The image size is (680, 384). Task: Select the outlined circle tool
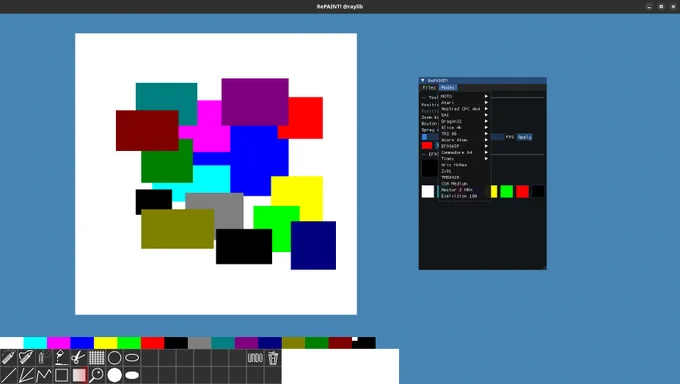click(x=114, y=358)
